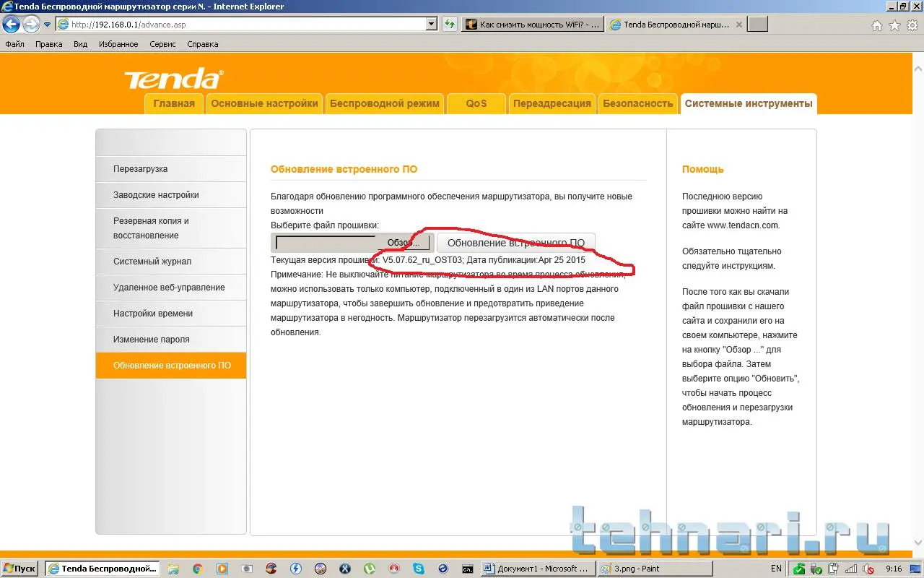The width and height of the screenshot is (924, 578).
Task: Open Skype from the taskbar
Action: click(419, 569)
